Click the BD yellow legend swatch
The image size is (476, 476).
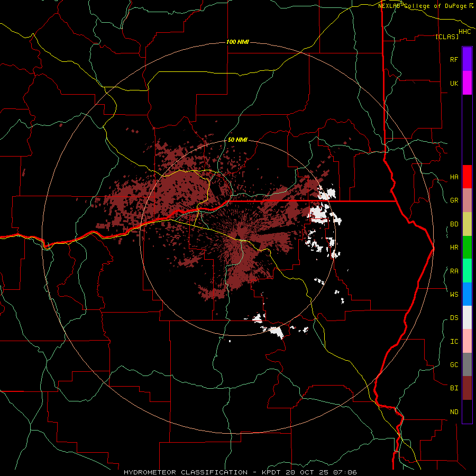click(x=467, y=224)
